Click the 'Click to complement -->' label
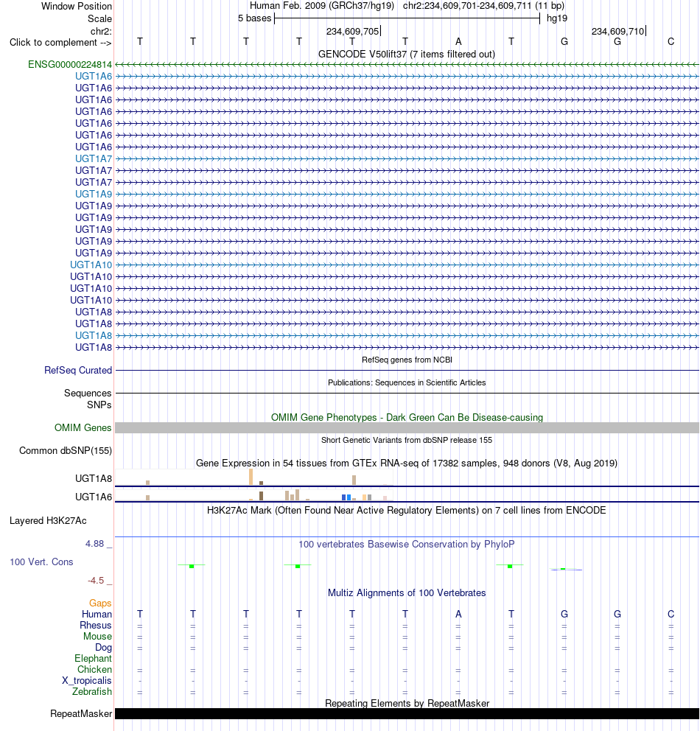Viewport: 700px width, 731px height. (x=60, y=43)
